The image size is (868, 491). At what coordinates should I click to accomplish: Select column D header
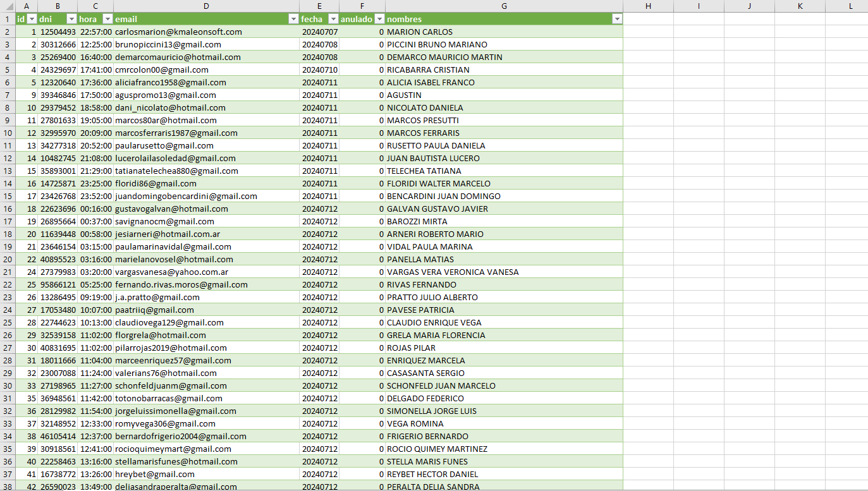point(207,6)
